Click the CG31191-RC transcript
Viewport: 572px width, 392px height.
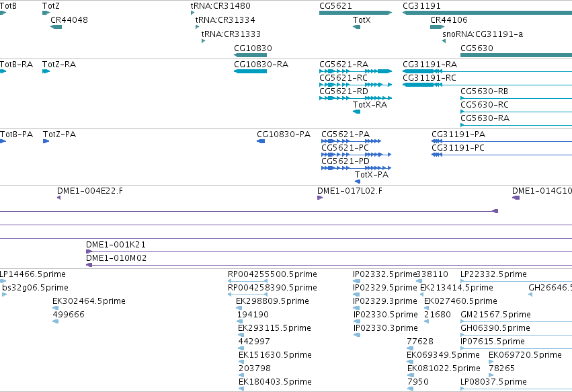[487, 85]
